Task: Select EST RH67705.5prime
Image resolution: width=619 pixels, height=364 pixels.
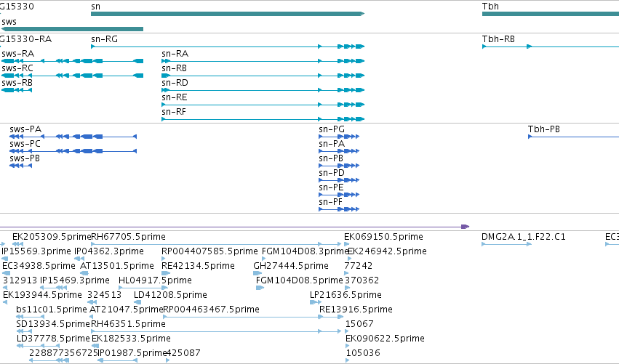Action: [128, 237]
